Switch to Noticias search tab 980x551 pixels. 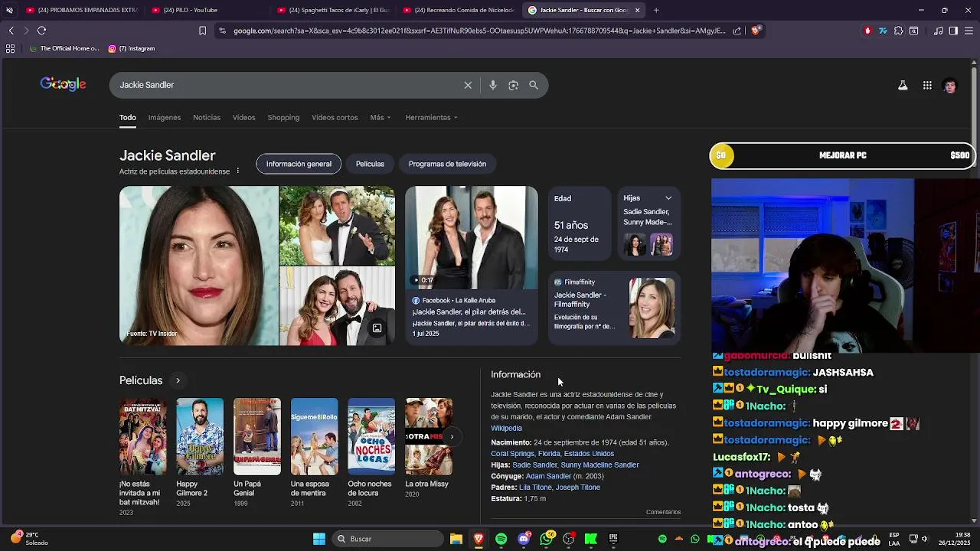point(207,117)
